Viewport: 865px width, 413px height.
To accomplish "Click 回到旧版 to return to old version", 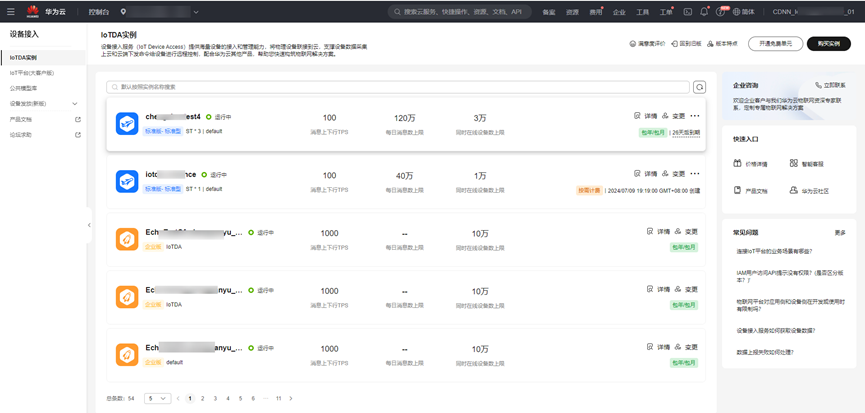I will [686, 44].
